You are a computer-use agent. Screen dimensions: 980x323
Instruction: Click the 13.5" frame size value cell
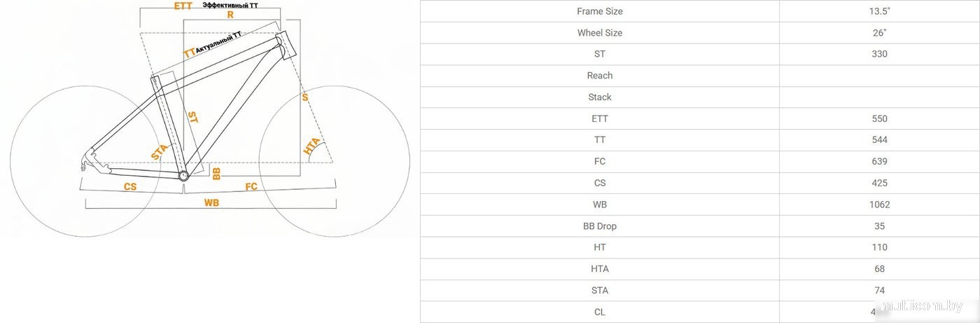tap(879, 11)
